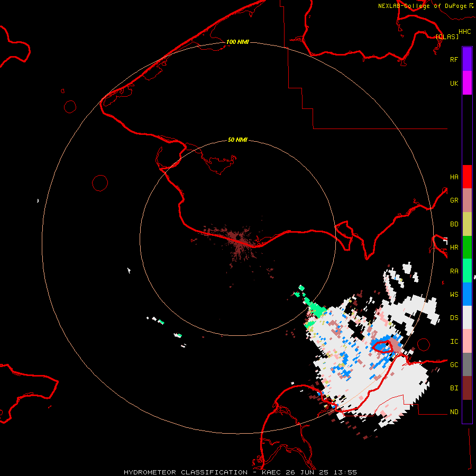
Task: Click the ND black legend swatch
Action: coord(467,411)
